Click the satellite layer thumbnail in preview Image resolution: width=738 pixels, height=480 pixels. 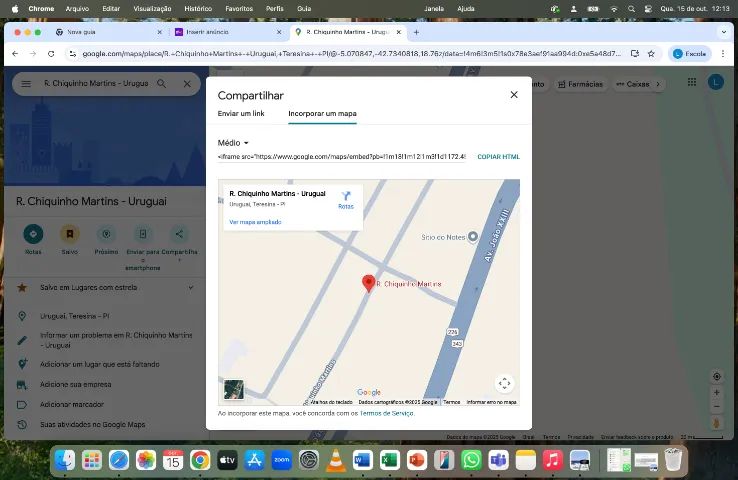pyautogui.click(x=234, y=389)
